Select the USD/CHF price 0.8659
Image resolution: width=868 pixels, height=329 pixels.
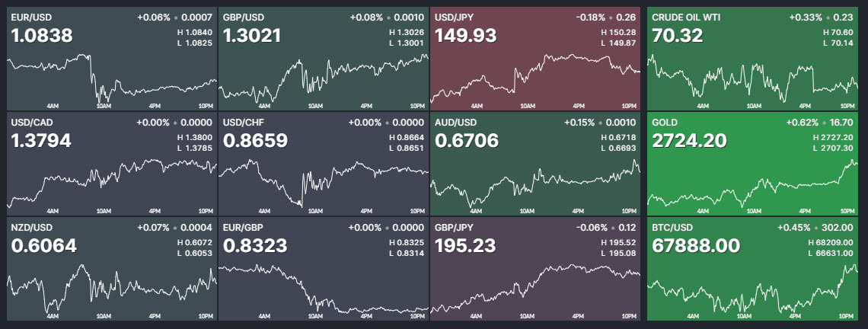253,141
